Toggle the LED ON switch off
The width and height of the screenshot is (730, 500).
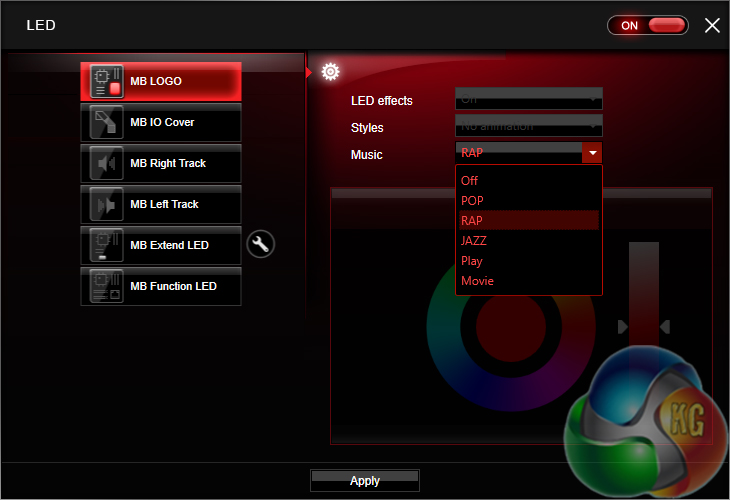pos(648,25)
